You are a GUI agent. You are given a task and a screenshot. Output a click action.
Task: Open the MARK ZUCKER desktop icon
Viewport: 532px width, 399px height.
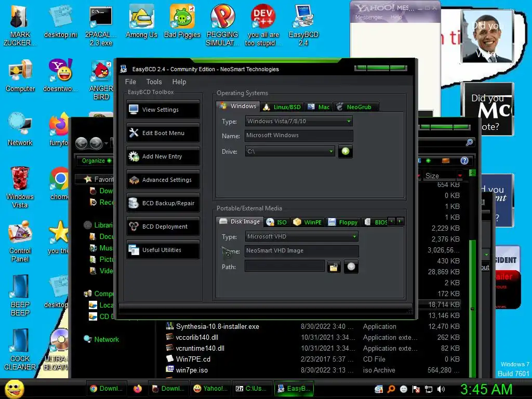tap(20, 25)
